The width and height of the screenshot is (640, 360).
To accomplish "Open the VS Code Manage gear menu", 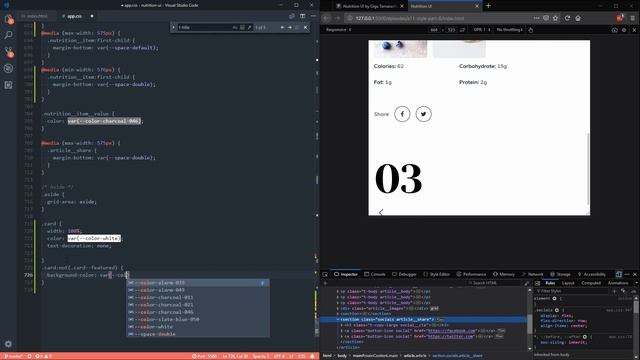I will [x=8, y=344].
